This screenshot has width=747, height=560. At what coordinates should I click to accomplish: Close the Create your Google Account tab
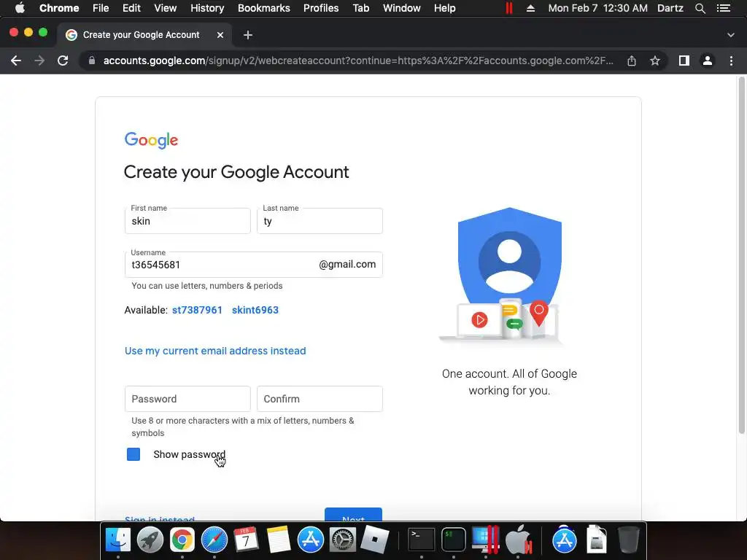[220, 35]
